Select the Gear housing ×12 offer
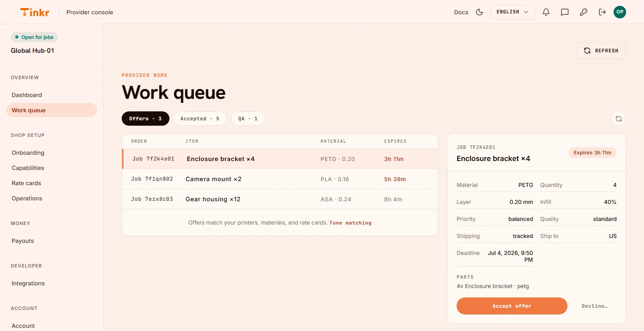This screenshot has width=644, height=331. pyautogui.click(x=280, y=199)
